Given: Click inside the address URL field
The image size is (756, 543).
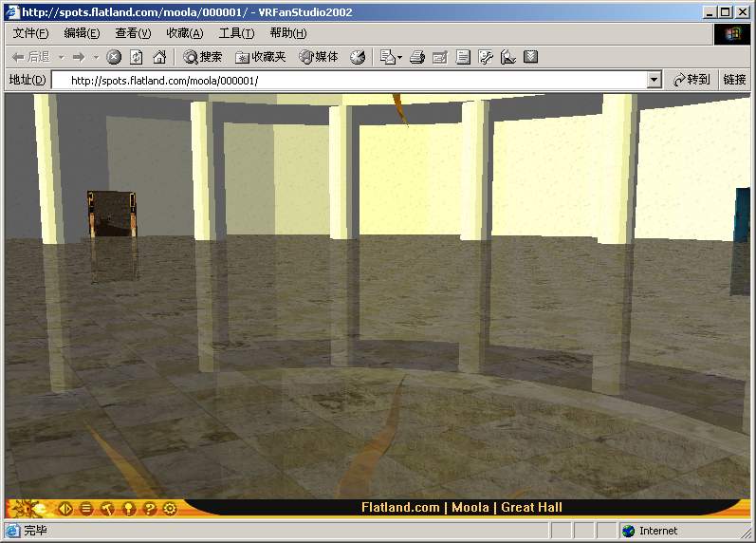Looking at the screenshot, I should pos(350,80).
